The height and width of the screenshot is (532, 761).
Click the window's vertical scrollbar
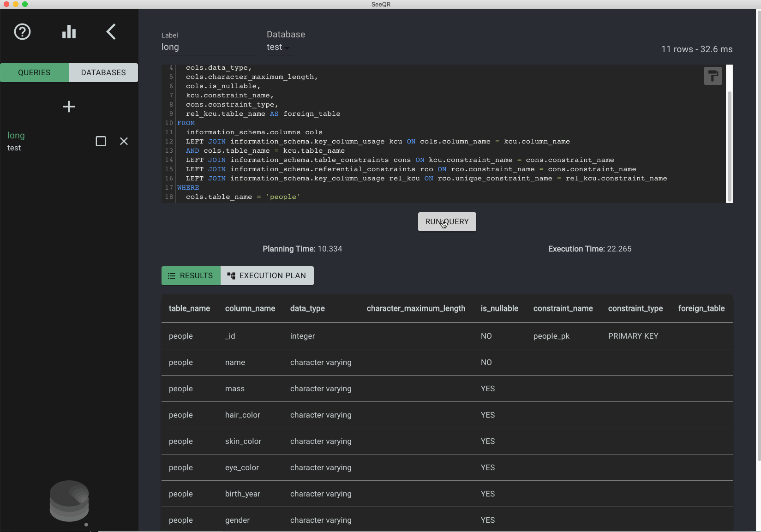point(759,235)
